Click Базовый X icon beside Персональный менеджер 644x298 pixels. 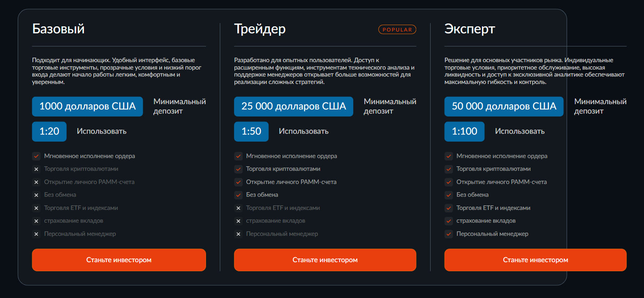(x=36, y=234)
